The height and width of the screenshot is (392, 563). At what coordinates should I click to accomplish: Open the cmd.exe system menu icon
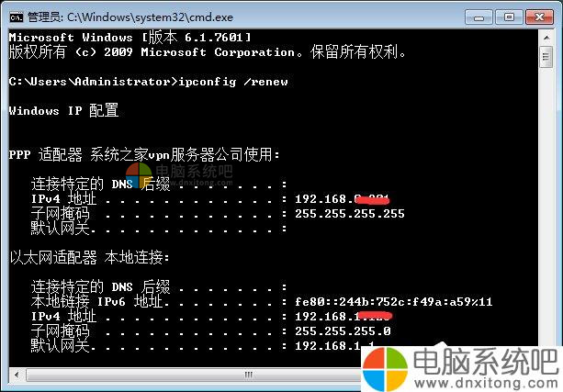tap(17, 17)
